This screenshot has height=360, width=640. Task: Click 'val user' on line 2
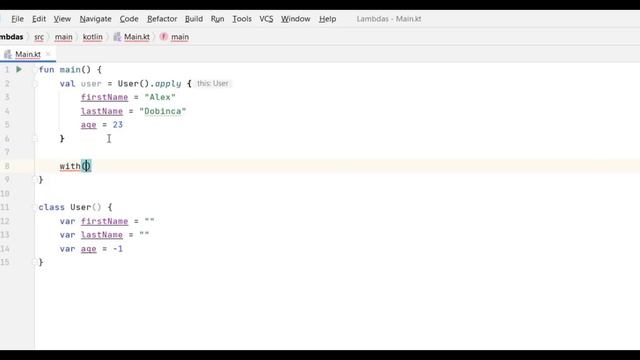pos(80,84)
